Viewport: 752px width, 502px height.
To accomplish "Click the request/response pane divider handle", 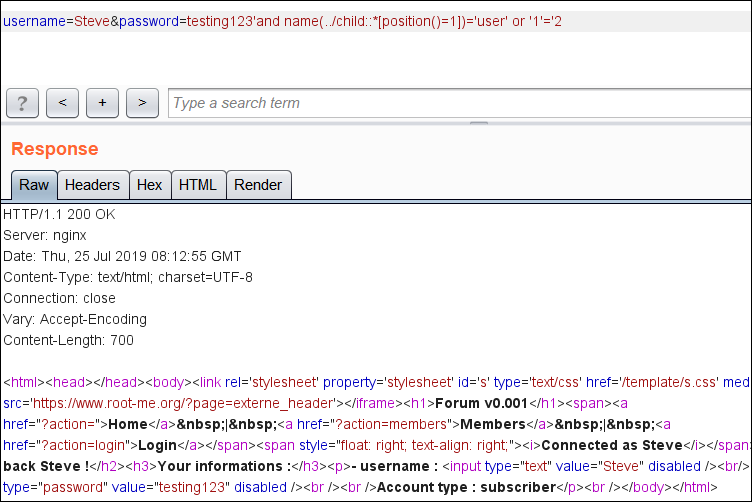I will [x=479, y=124].
